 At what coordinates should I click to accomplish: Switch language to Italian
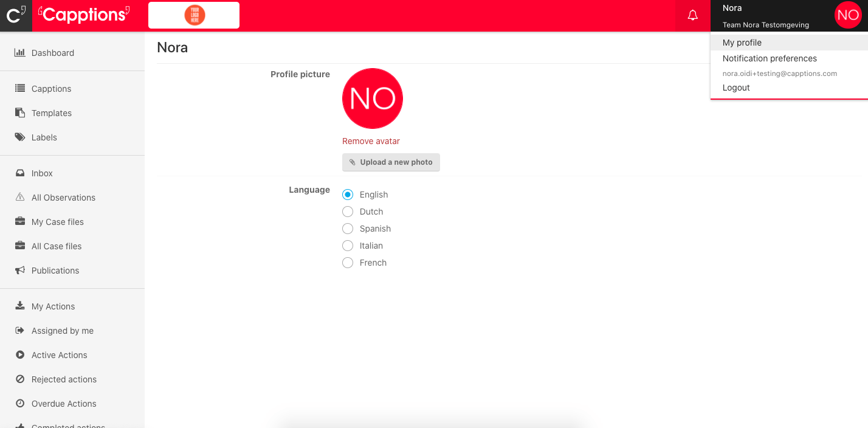[348, 246]
